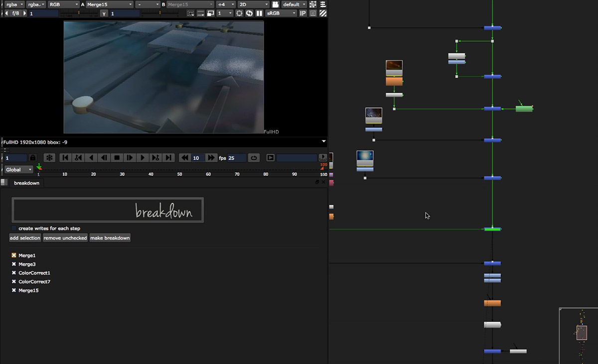Click the loop mode playback icon
Viewport: 598px width, 364px height.
254,158
